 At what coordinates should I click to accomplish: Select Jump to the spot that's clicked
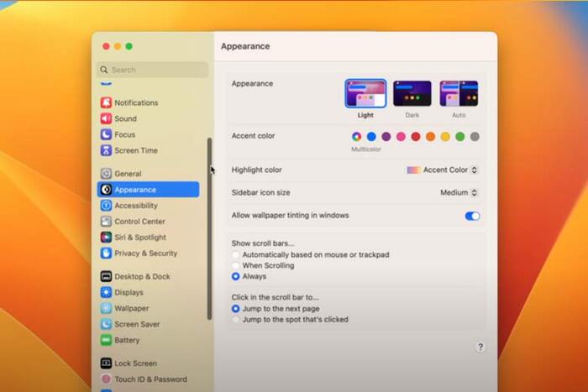(x=235, y=320)
